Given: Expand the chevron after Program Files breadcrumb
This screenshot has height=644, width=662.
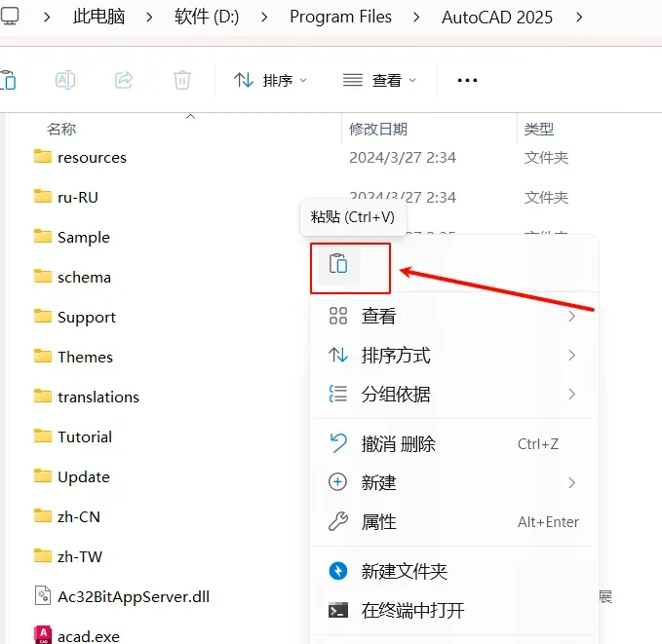Looking at the screenshot, I should pyautogui.click(x=416, y=18).
